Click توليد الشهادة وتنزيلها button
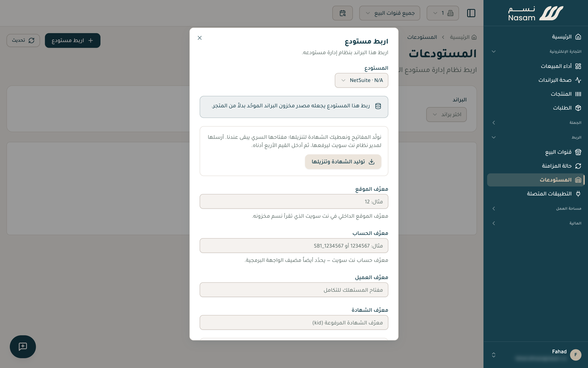Screen dimensions: 588x368 (343, 162)
